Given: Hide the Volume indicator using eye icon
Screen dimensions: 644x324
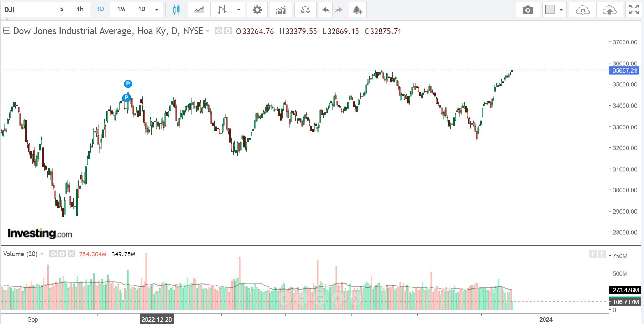Looking at the screenshot, I should (53, 254).
